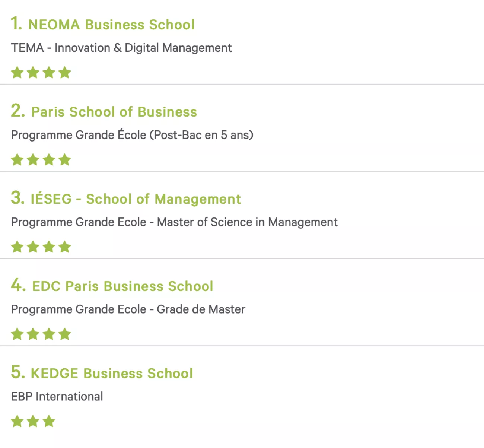The image size is (484, 448).
Task: Click the third star under IÉSEG rating
Action: (49, 247)
